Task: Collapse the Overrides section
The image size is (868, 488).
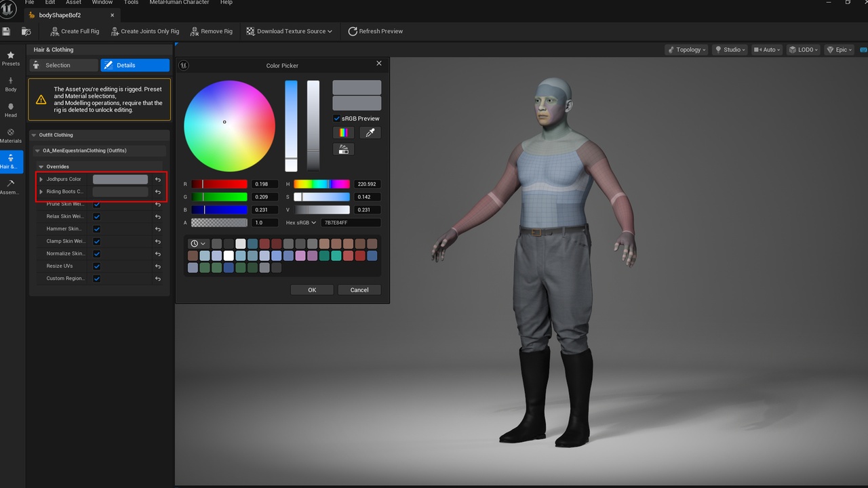Action: (x=41, y=167)
